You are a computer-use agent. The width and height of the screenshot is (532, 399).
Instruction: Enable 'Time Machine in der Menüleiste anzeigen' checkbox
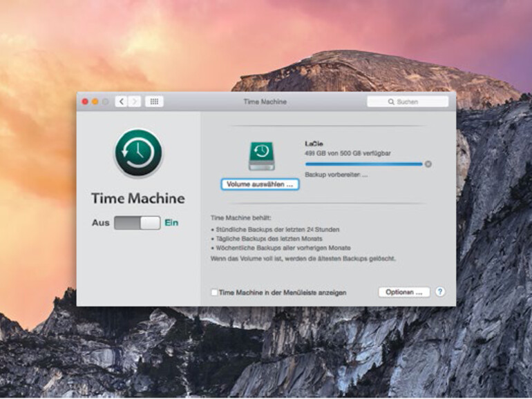[x=214, y=292]
